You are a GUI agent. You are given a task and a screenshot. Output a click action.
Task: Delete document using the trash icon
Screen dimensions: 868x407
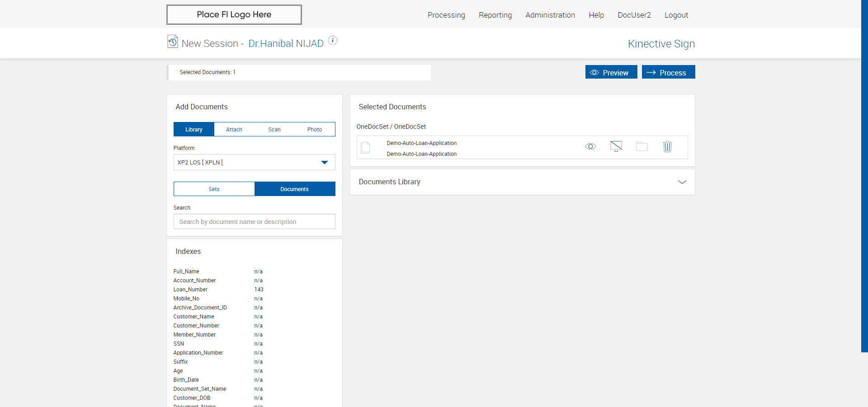pos(667,146)
